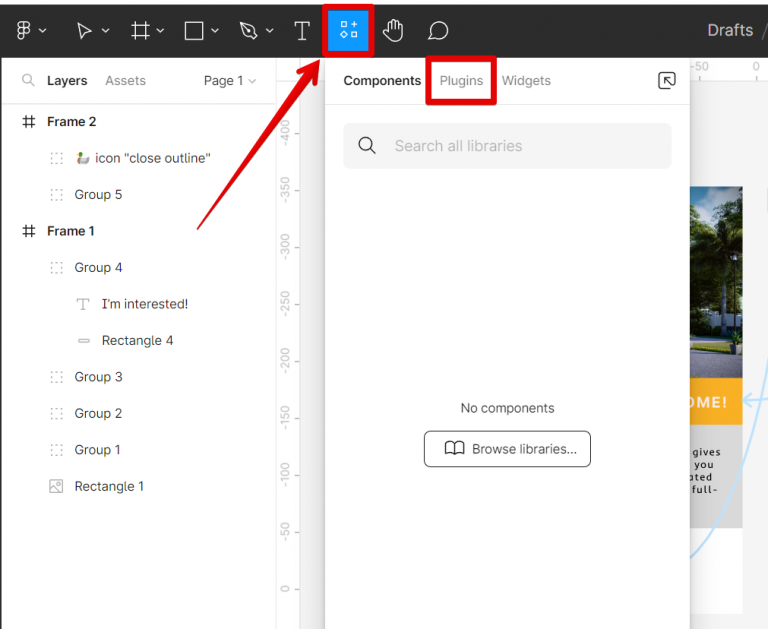This screenshot has width=768, height=629.
Task: Switch to the Components tab
Action: 382,80
